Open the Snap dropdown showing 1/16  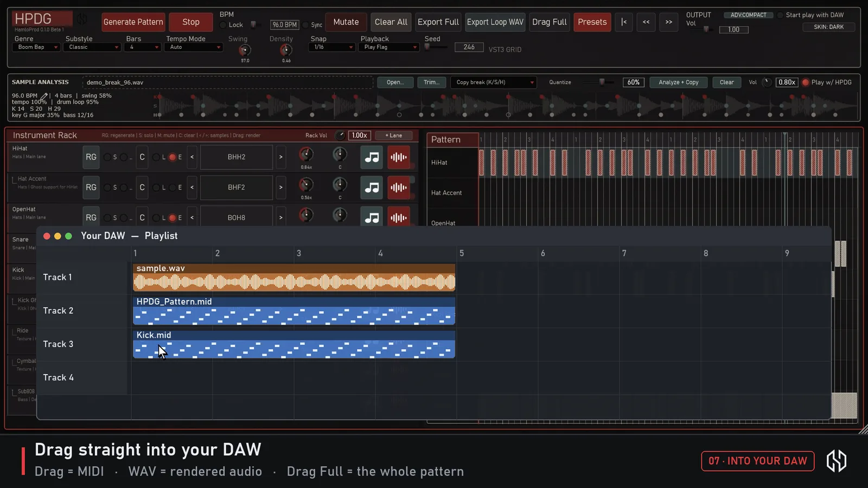(332, 47)
